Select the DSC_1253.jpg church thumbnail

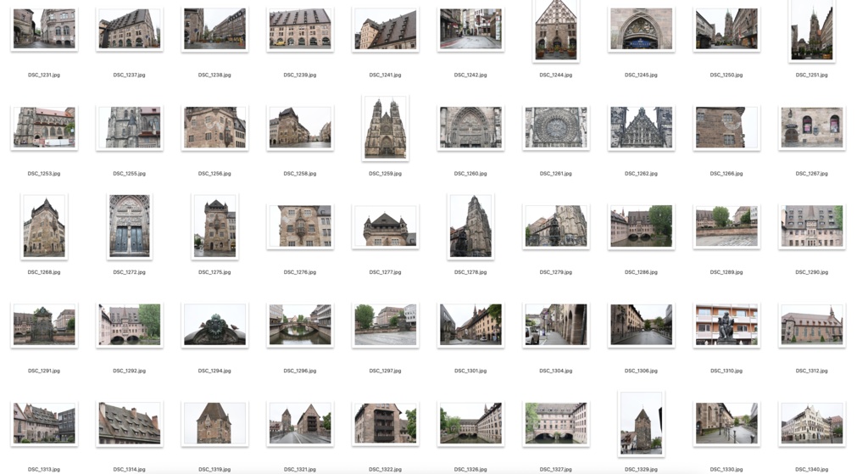click(44, 128)
